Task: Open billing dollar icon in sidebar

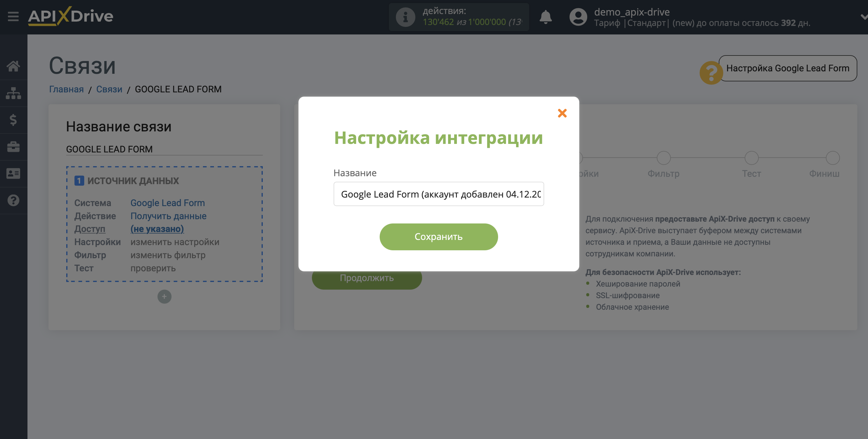Action: (x=13, y=120)
